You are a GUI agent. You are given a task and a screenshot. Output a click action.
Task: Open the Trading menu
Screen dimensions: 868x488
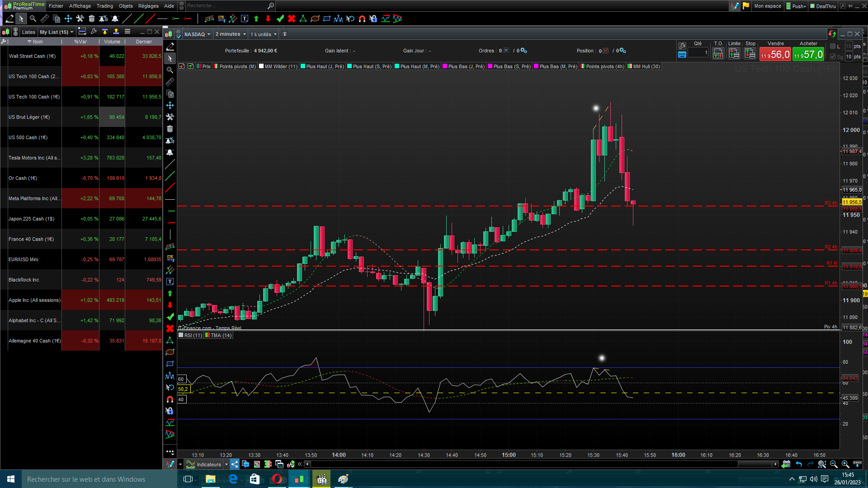104,6
